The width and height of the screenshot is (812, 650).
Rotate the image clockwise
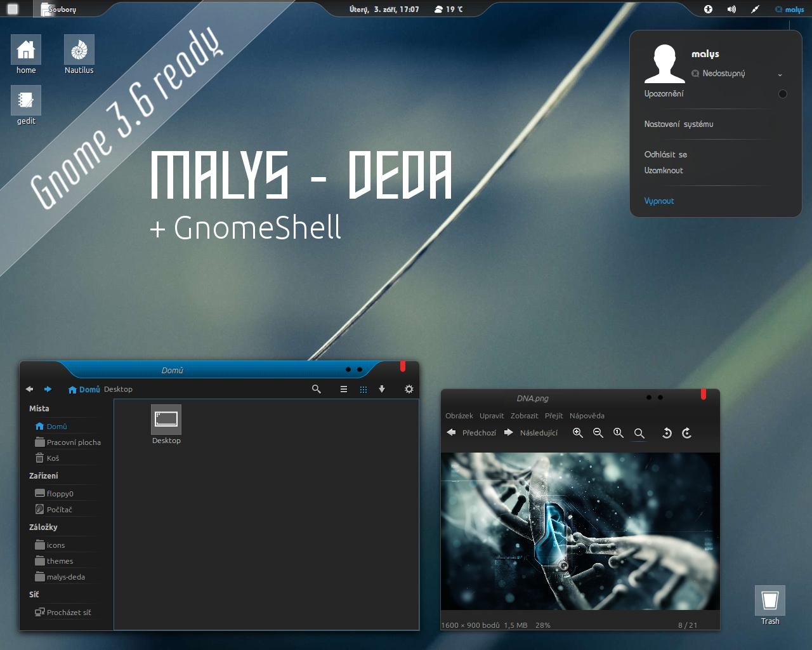686,433
